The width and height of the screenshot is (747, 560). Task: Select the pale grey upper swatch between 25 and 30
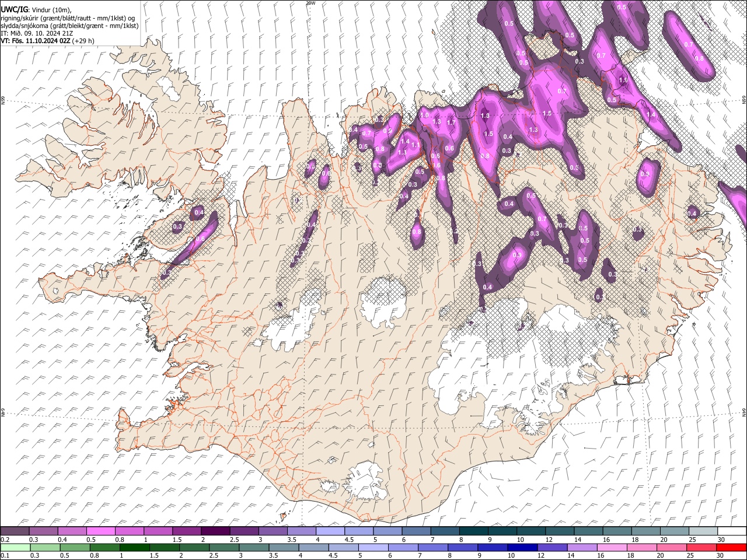click(704, 531)
